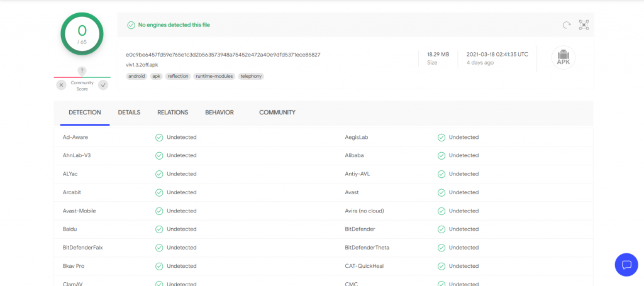Screen dimensions: 644x286
Task: Click the reanalyze refresh icon
Action: 567,25
